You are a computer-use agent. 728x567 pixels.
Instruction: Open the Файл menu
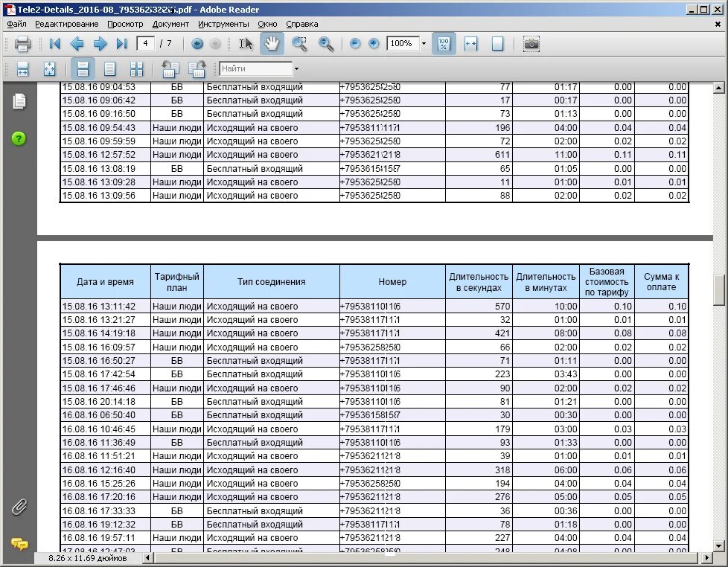point(16,24)
